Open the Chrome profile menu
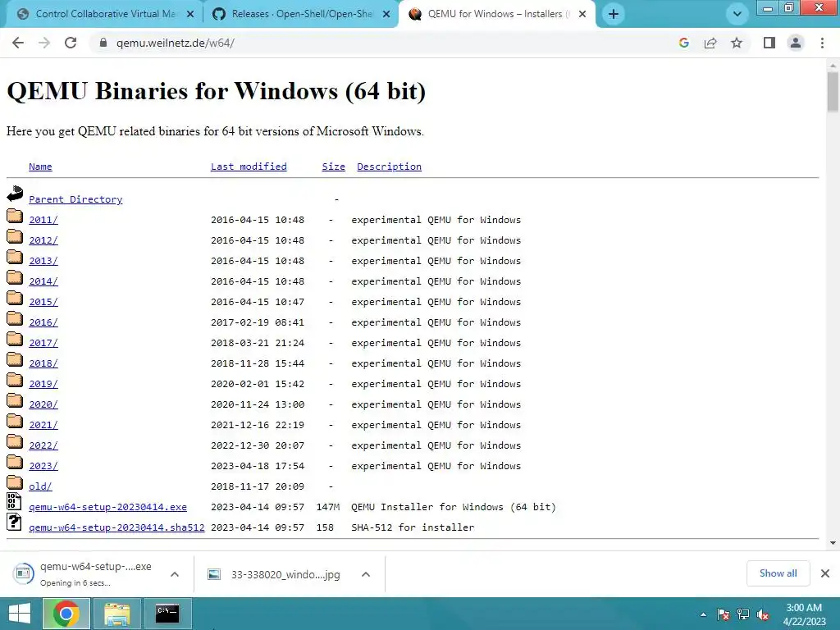The height and width of the screenshot is (630, 840). tap(796, 43)
